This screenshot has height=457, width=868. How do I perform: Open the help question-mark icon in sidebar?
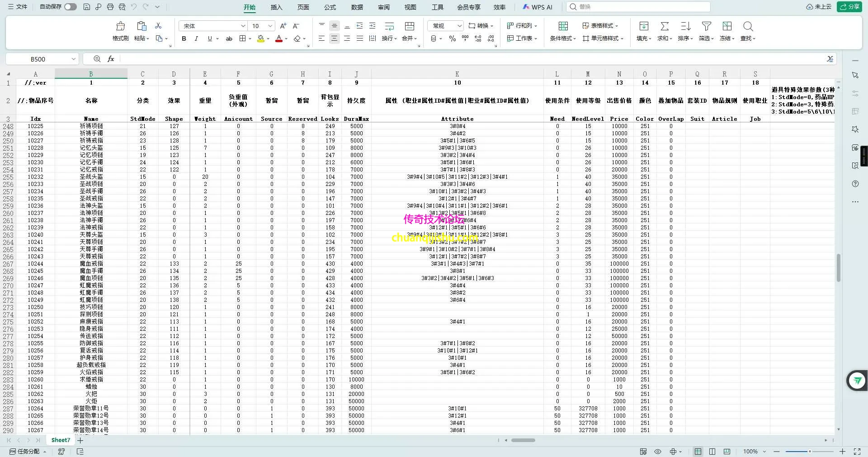click(x=855, y=184)
